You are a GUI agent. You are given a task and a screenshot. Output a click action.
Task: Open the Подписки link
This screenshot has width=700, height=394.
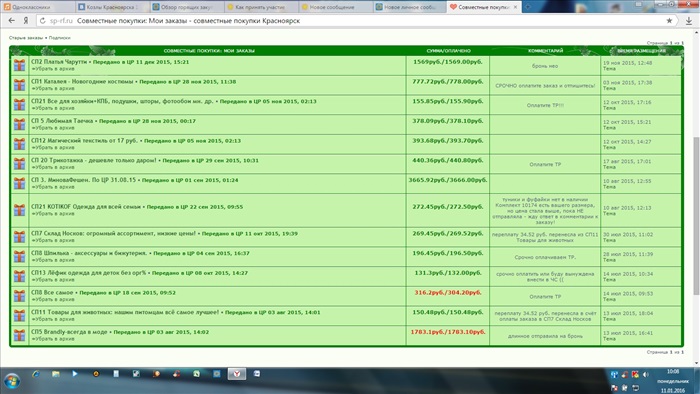[x=59, y=38]
